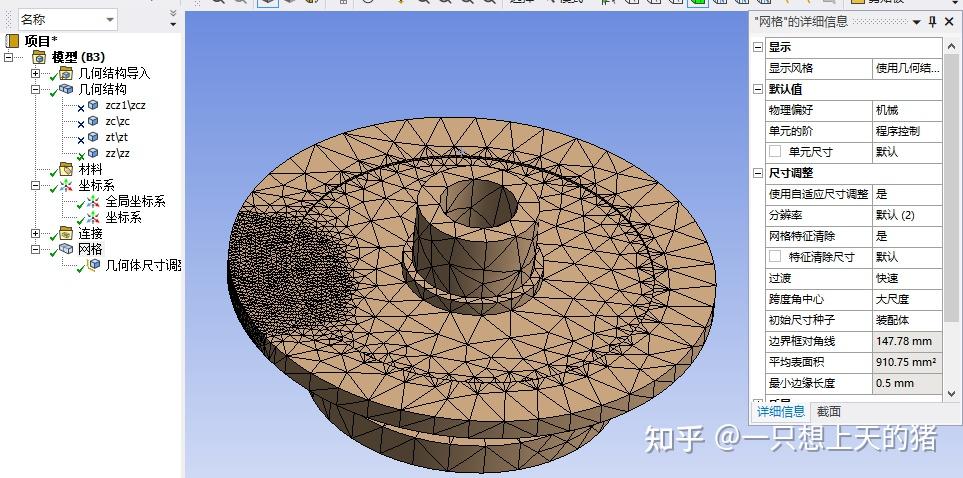This screenshot has width=963, height=478.
Task: Open the 名称 filter dropdown
Action: [110, 20]
